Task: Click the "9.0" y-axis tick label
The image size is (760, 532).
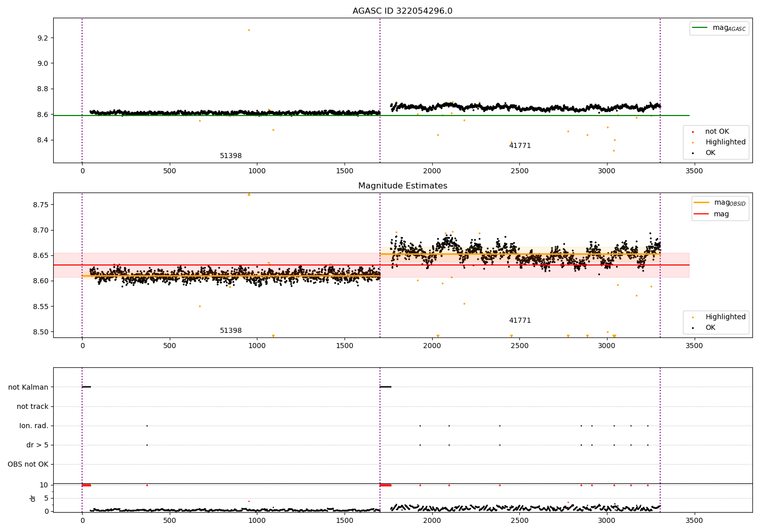Action: pos(43,63)
